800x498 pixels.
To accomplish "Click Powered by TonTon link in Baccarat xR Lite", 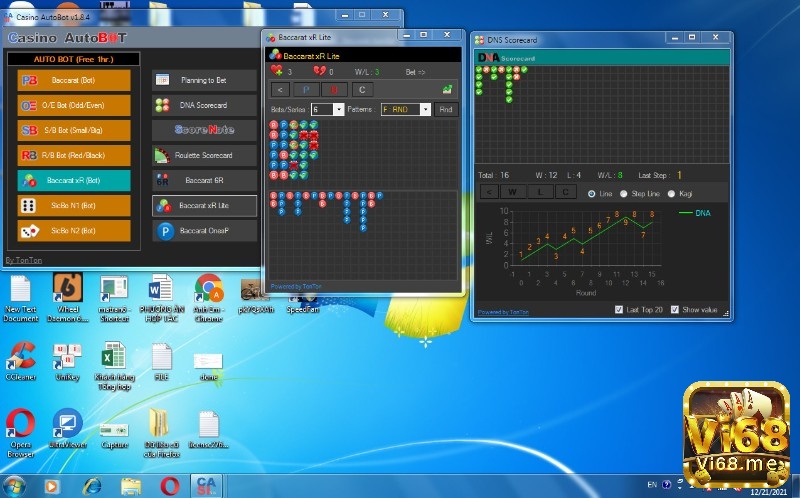I will point(296,287).
